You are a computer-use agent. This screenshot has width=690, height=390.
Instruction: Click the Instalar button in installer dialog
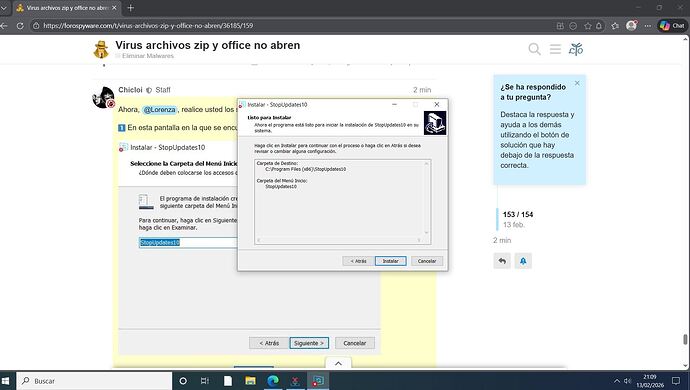(390, 261)
